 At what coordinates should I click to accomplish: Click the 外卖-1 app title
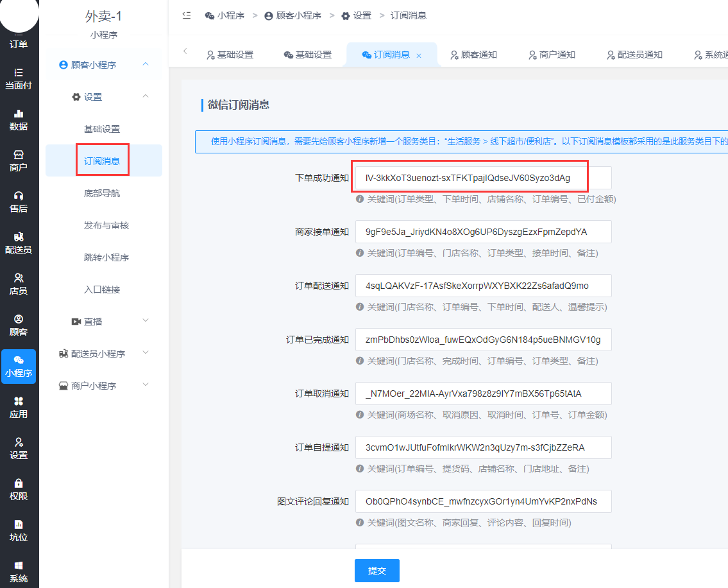(103, 16)
